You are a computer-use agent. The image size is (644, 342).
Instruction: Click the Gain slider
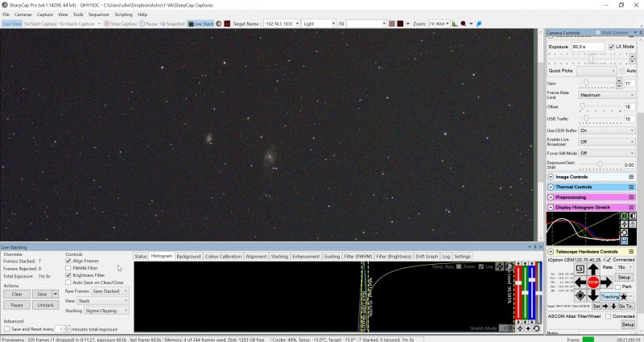(597, 83)
